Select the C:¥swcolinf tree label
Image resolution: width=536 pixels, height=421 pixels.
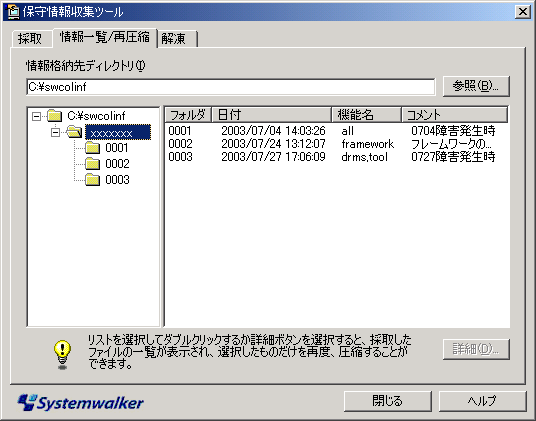click(x=96, y=116)
